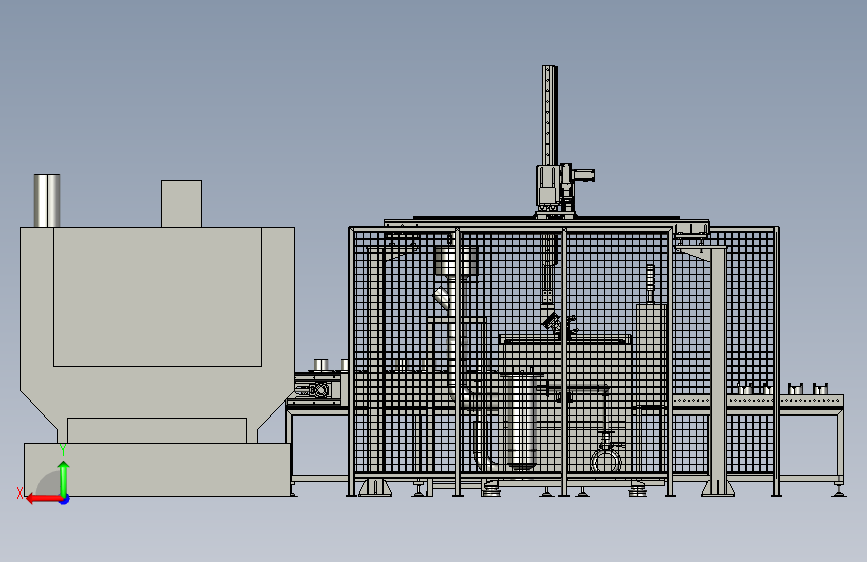Select the signal tower light inside the cage
This screenshot has width=867, height=562.
pyautogui.click(x=651, y=283)
